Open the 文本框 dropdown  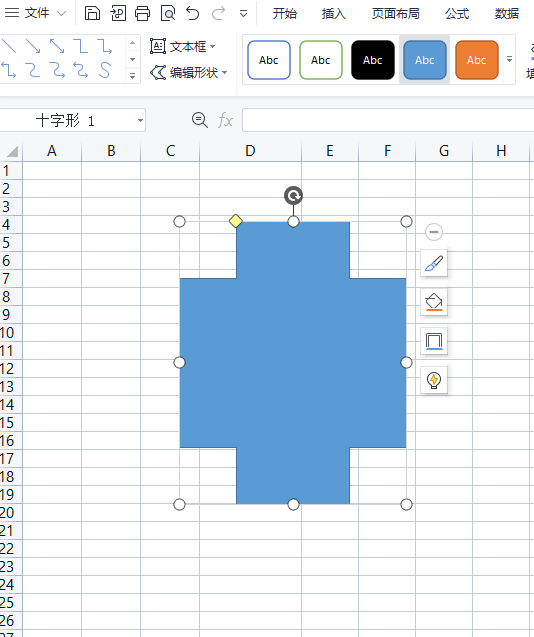click(x=182, y=47)
